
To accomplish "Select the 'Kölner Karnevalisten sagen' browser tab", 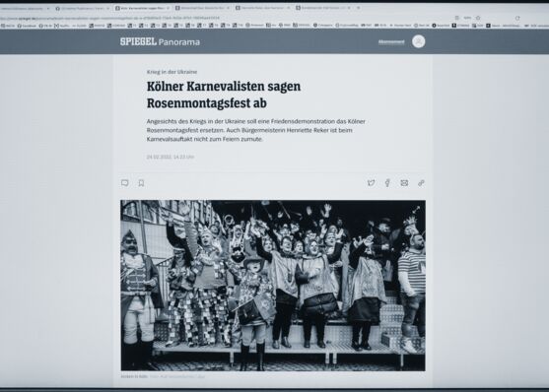I will [143, 8].
